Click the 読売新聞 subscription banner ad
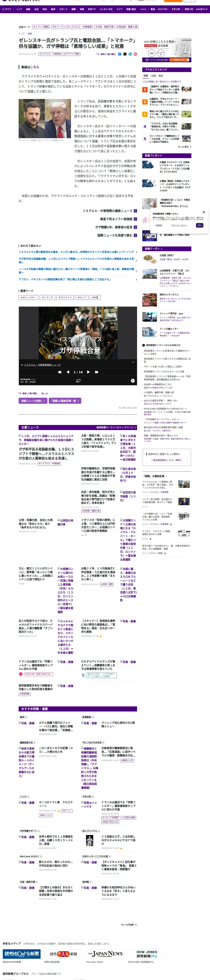This screenshot has width=210, height=980. (x=166, y=50)
